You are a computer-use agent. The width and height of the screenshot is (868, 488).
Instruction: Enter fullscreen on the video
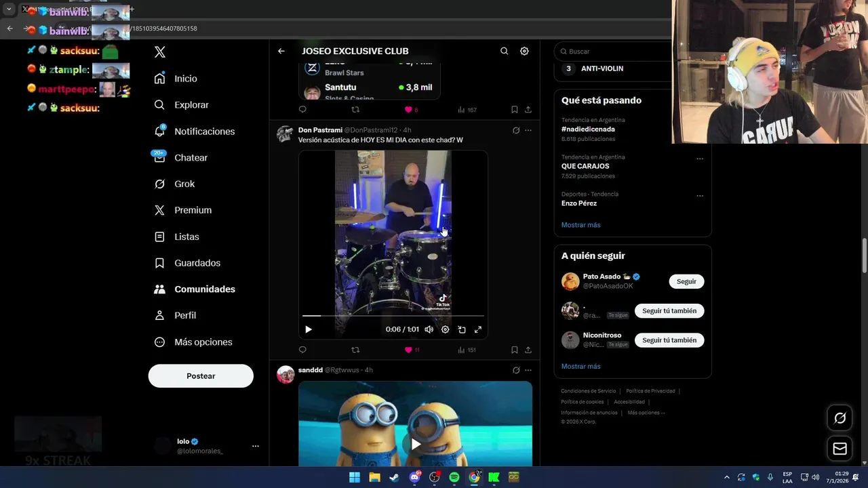pos(477,329)
